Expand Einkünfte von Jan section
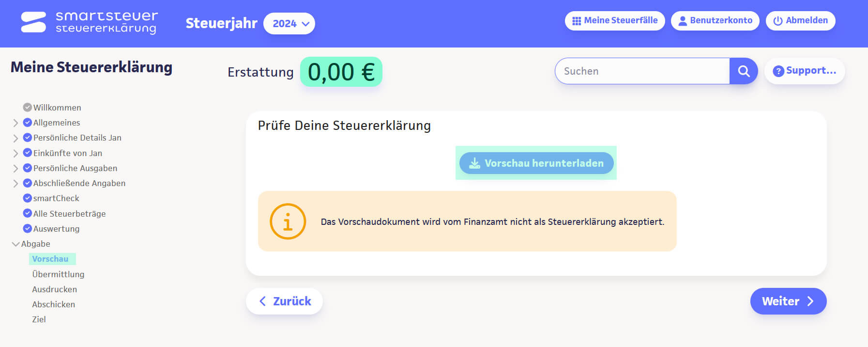 (15, 153)
